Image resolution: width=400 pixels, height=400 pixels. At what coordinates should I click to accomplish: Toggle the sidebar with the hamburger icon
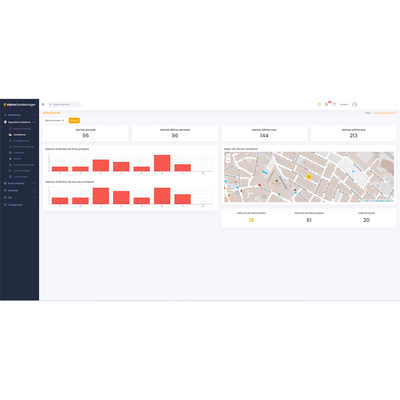click(43, 104)
